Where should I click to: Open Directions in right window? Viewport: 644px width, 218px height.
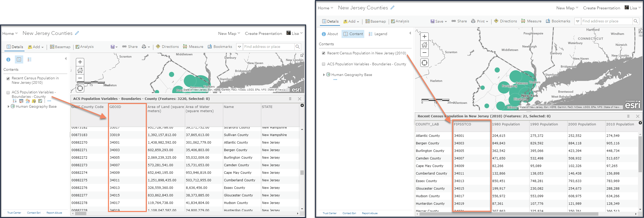coord(506,21)
